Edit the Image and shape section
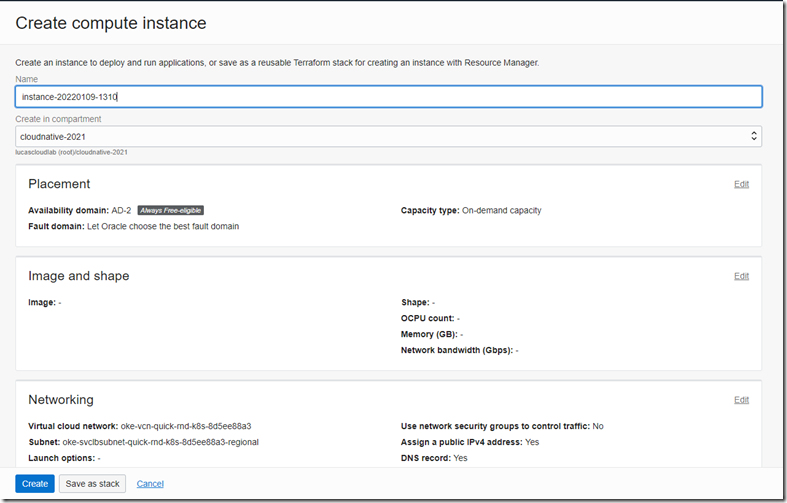Viewport: 787px width, 503px height. pyautogui.click(x=740, y=276)
